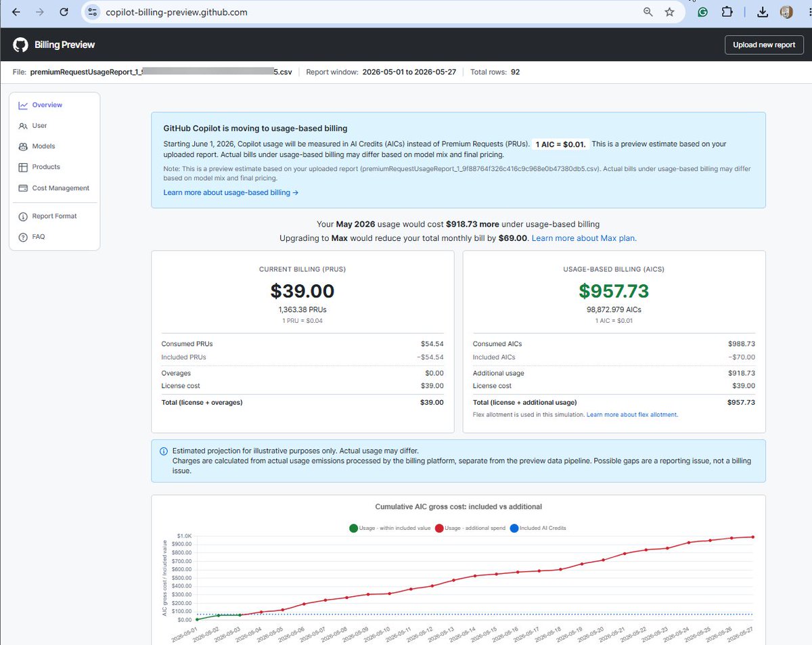Toggle blue 'Included AI Credits' legend

(539, 528)
